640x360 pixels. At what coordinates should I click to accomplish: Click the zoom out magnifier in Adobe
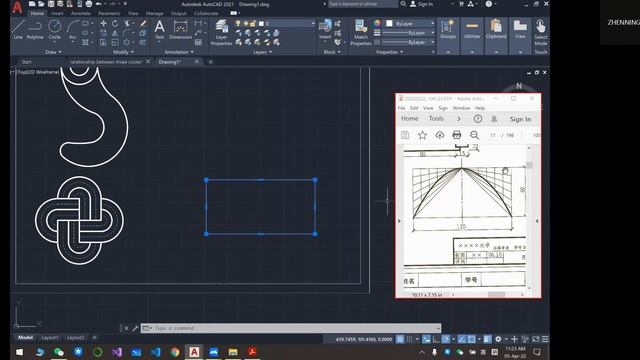point(474,135)
